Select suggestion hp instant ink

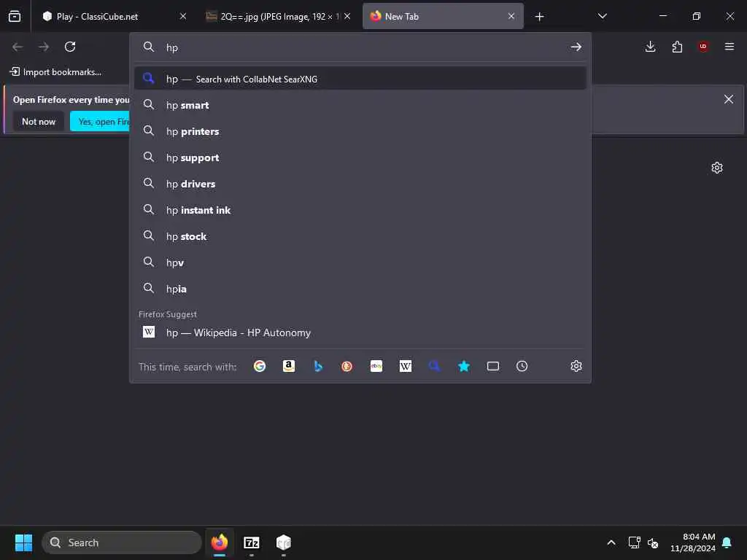(360, 209)
